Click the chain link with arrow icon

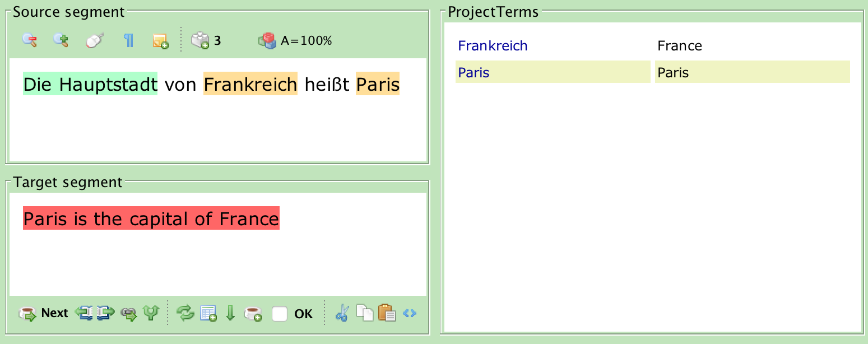point(129,313)
